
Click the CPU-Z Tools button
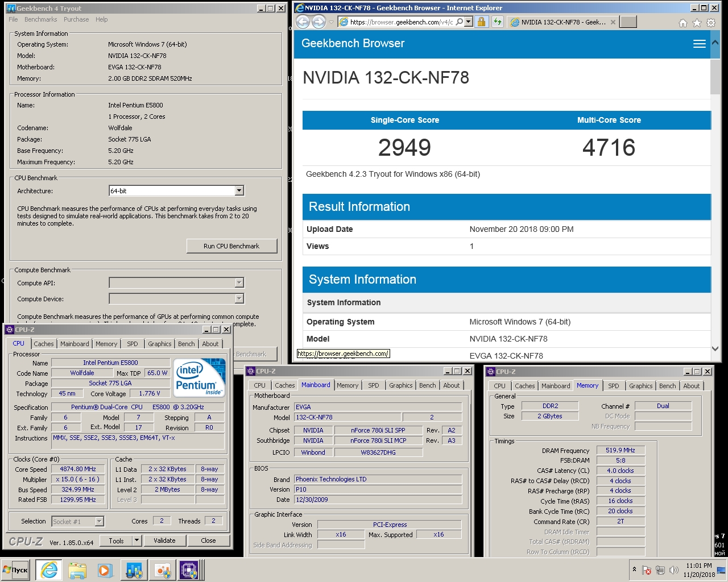116,541
